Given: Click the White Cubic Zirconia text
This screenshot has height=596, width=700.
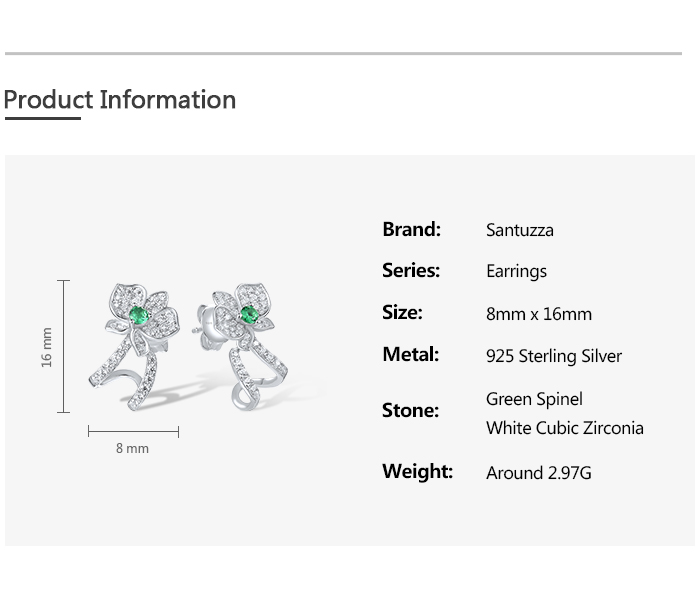Looking at the screenshot, I should click(564, 428).
